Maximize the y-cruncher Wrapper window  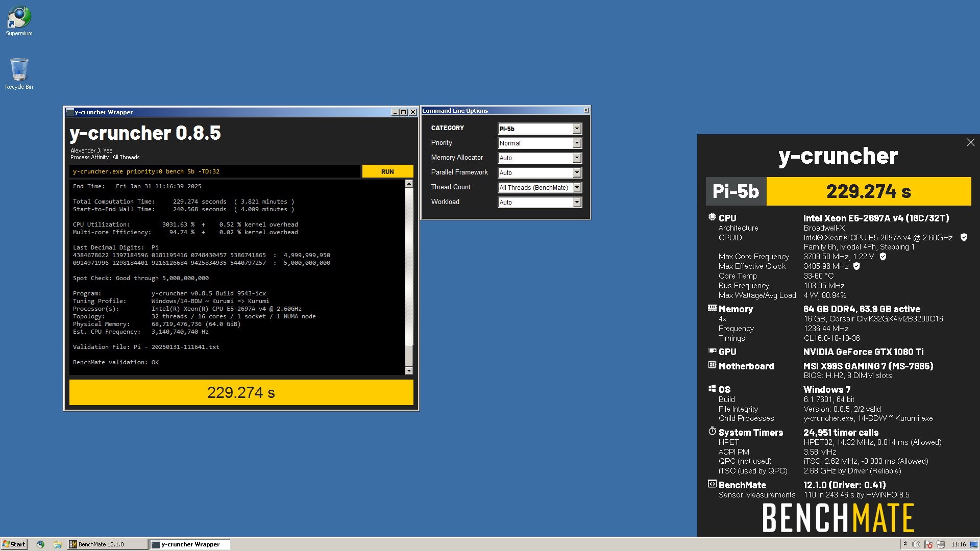404,112
